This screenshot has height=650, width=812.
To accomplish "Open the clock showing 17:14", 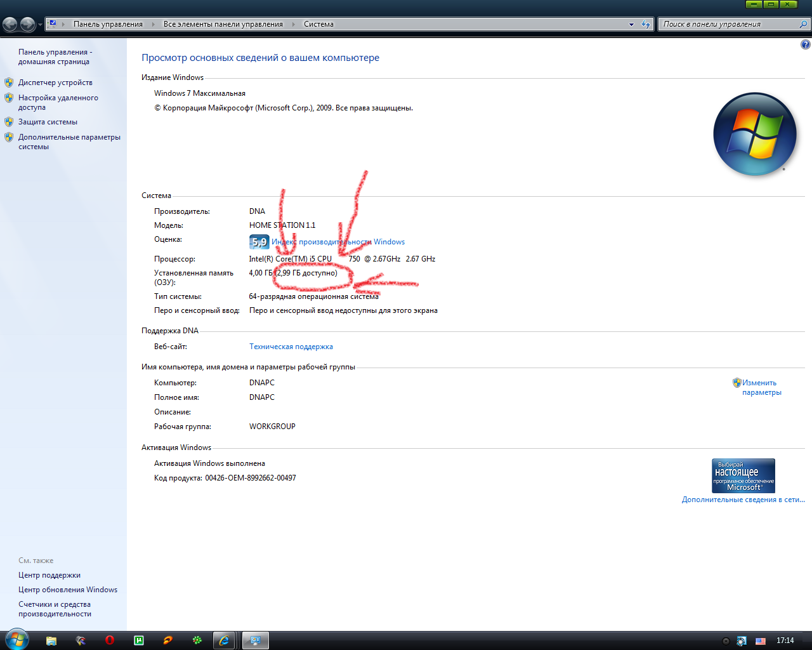I will click(x=785, y=640).
